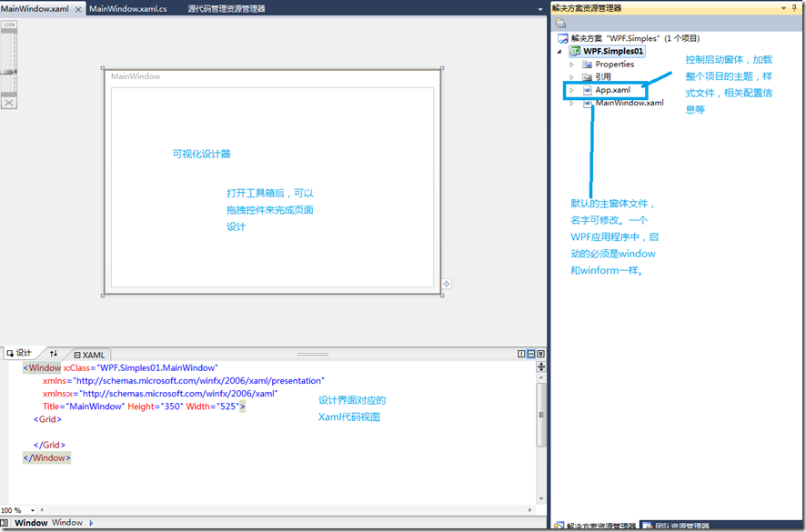The image size is (806, 532).
Task: Expand the breadcrumb blue arrow
Action: pyautogui.click(x=92, y=523)
